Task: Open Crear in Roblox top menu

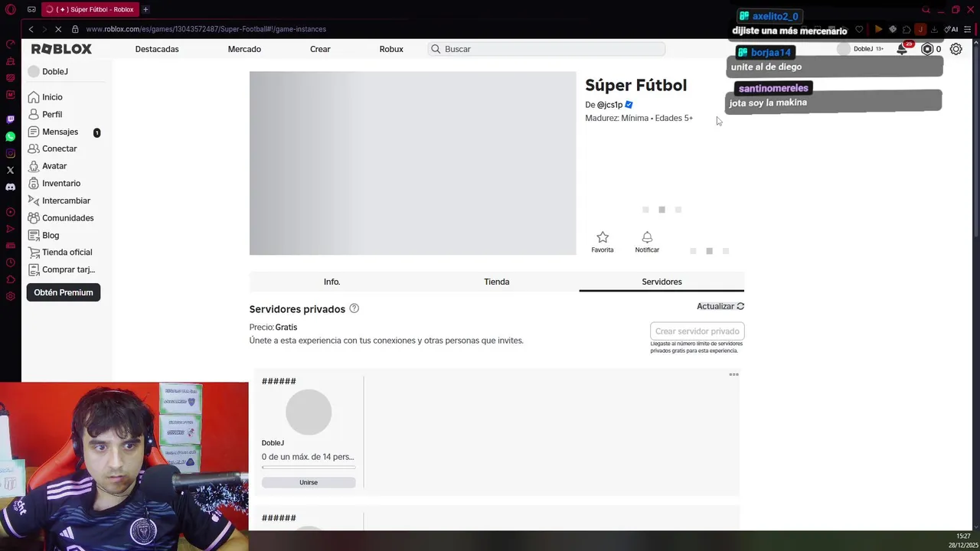Action: 320,49
